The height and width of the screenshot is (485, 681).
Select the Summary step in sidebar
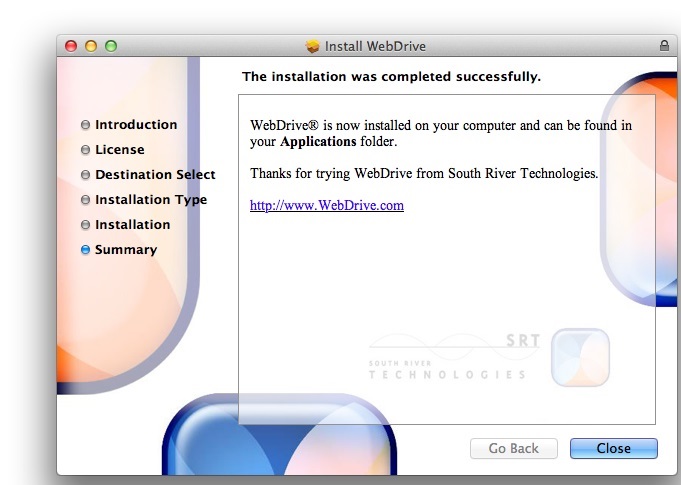point(126,250)
